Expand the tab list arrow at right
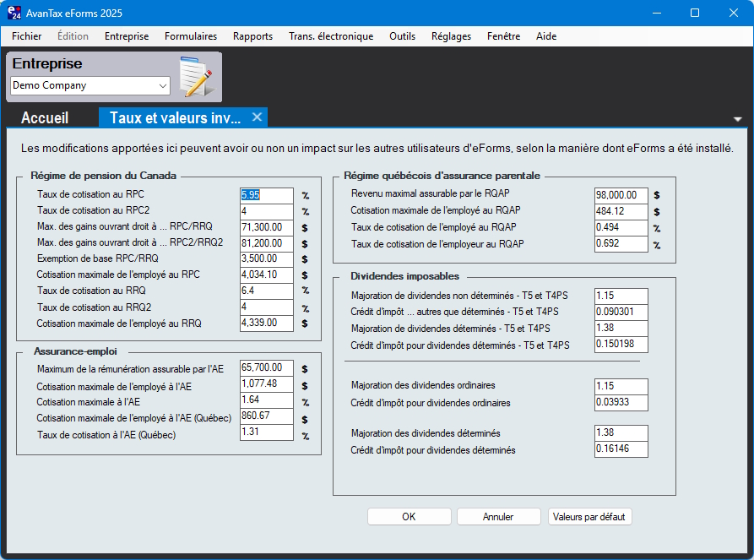 click(x=738, y=119)
